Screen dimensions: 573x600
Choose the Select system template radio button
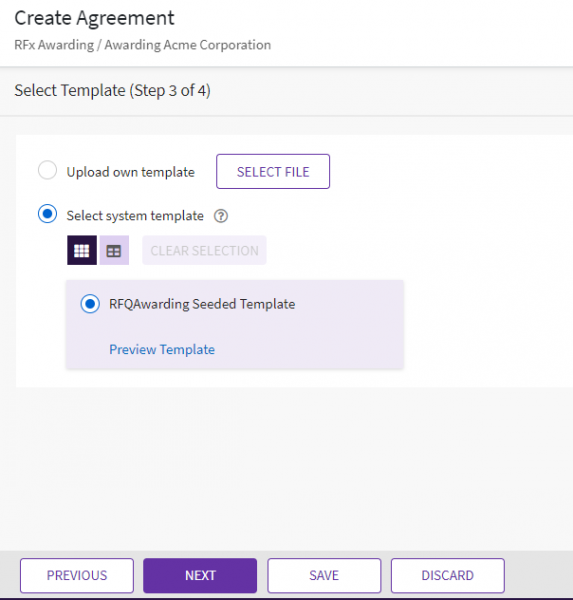click(x=47, y=214)
